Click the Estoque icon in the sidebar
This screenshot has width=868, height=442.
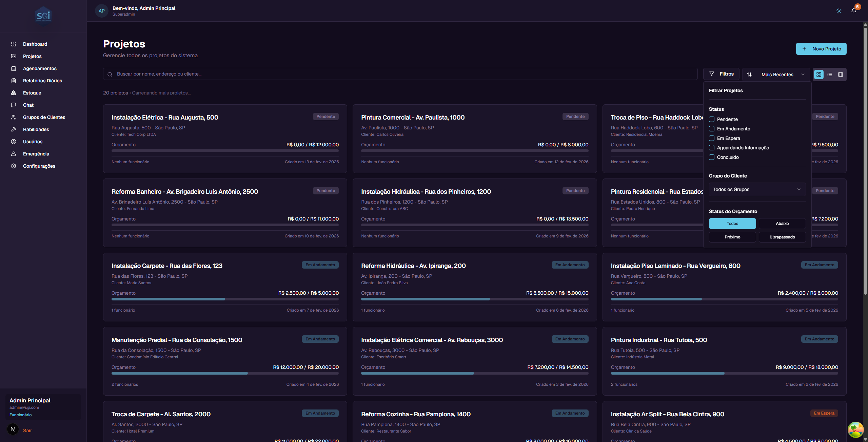click(x=14, y=93)
